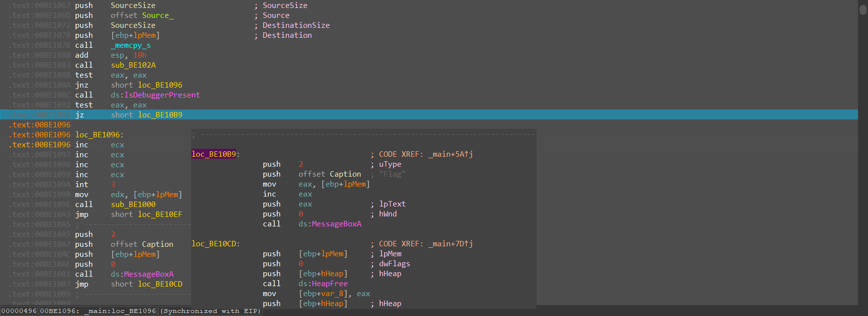Click the lpText comment in popup
Image resolution: width=868 pixels, height=316 pixels.
point(392,204)
